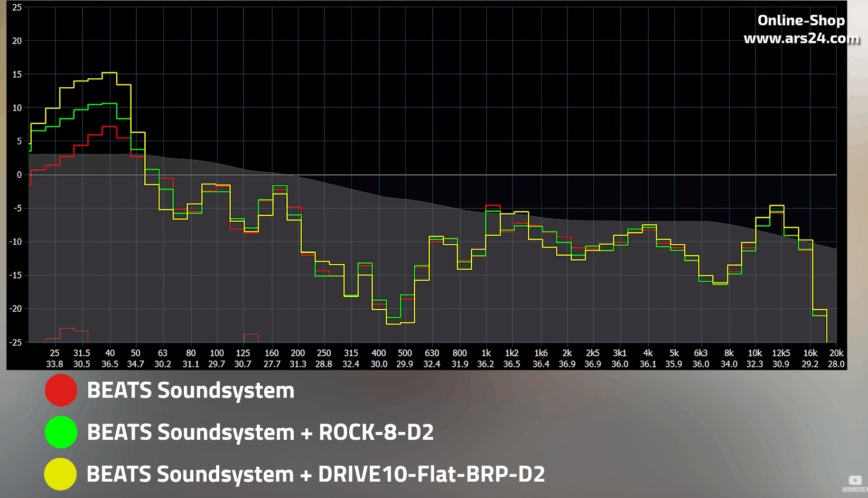Click the "31.1" level value
Image resolution: width=868 pixels, height=498 pixels.
[x=191, y=364]
